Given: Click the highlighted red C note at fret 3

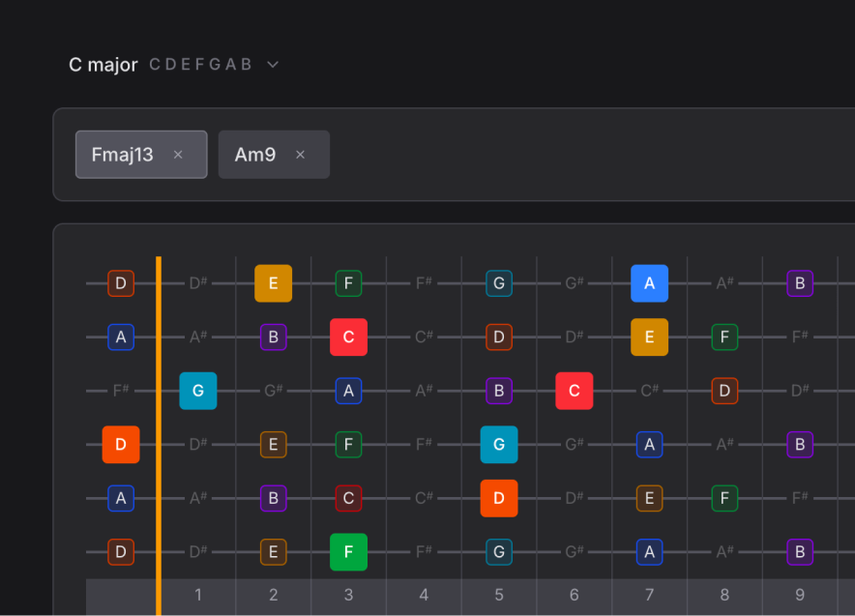Looking at the screenshot, I should pyautogui.click(x=348, y=337).
